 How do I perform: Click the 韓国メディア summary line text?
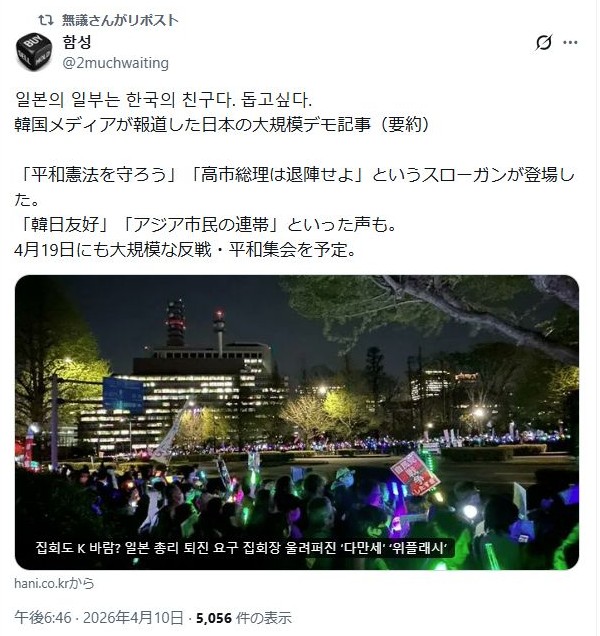(x=222, y=125)
